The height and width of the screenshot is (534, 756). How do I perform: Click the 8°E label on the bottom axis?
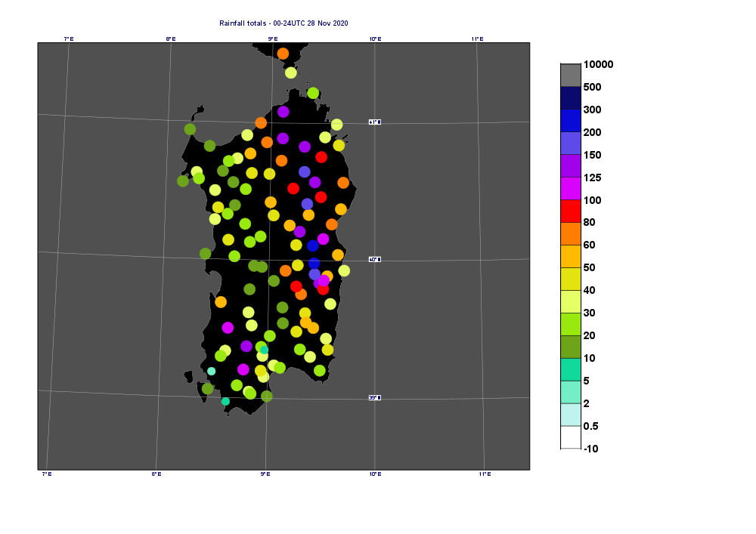coord(156,474)
